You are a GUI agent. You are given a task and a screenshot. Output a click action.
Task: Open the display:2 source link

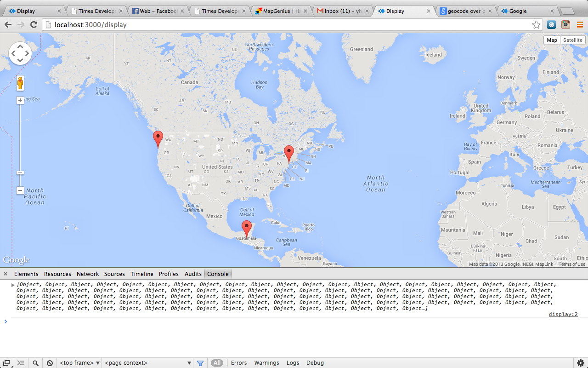563,314
